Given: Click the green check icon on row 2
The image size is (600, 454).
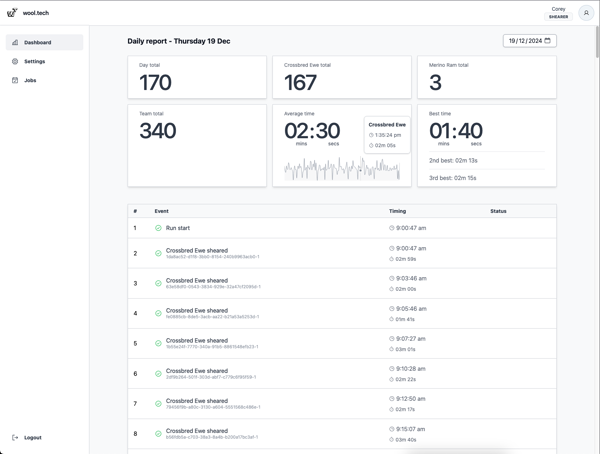Looking at the screenshot, I should [158, 253].
